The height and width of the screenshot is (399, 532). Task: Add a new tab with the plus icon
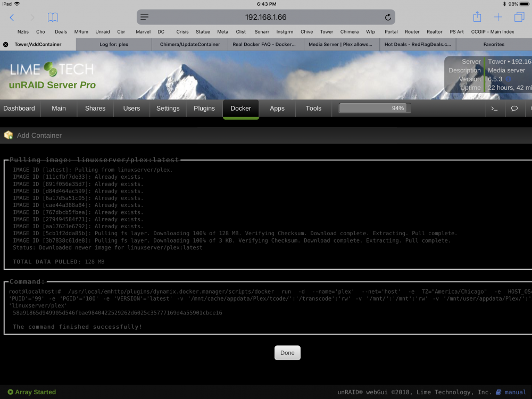pos(498,17)
